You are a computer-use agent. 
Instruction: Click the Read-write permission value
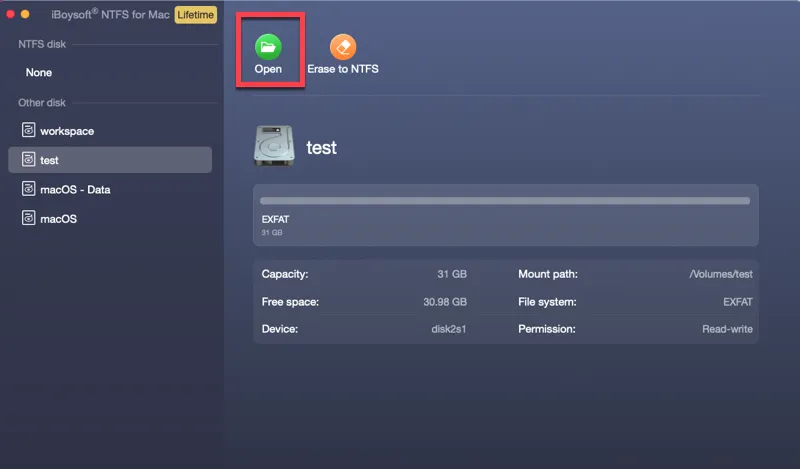727,329
